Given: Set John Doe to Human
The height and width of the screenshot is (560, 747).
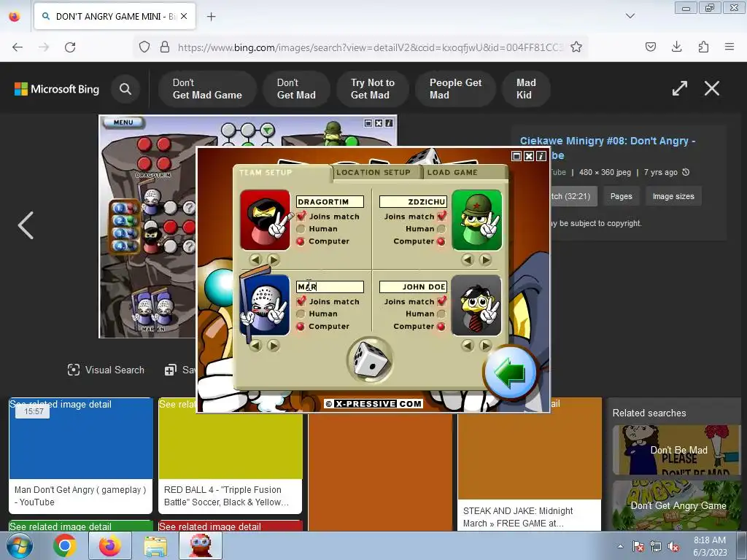Looking at the screenshot, I should 441,314.
